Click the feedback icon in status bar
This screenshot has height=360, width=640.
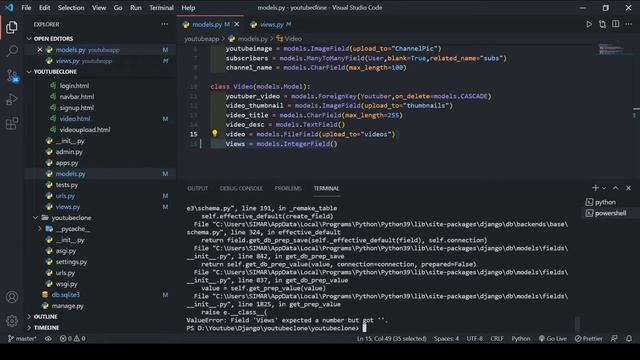click(614, 338)
